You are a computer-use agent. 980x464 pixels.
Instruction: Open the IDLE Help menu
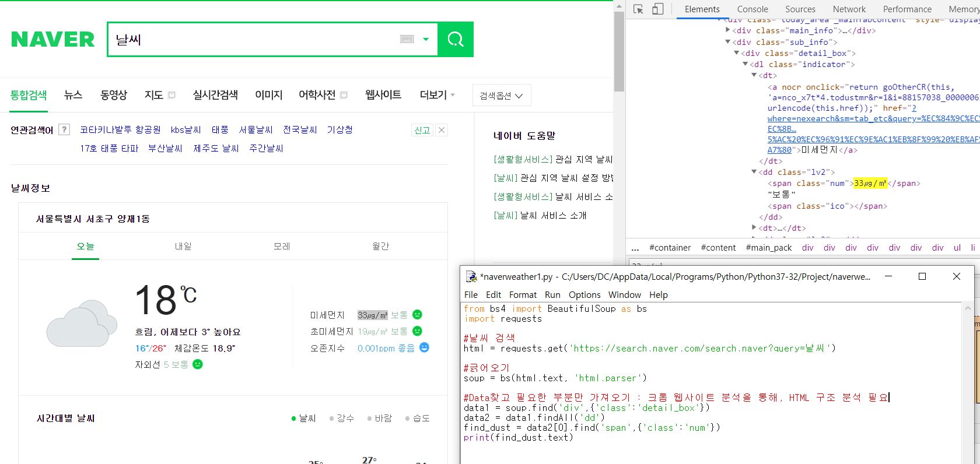(659, 294)
